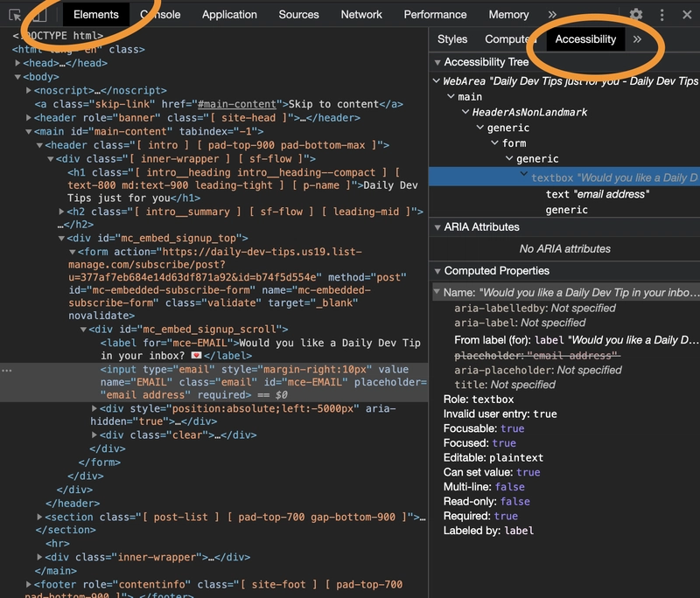Switch to the Styles sidebar tab
700x598 pixels.
(x=454, y=39)
